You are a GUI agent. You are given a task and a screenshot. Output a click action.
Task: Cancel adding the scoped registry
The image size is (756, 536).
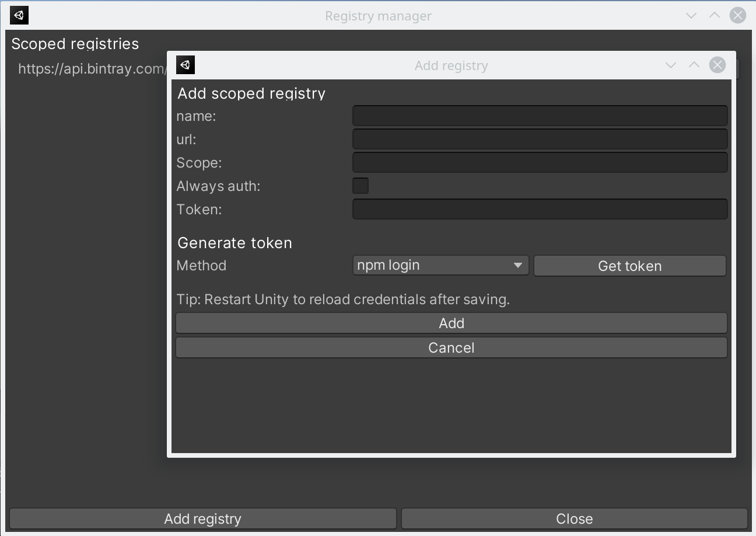pos(451,347)
